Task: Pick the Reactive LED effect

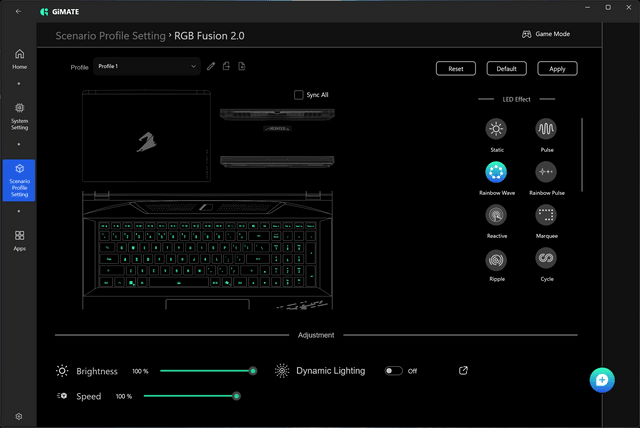Action: pos(496,215)
